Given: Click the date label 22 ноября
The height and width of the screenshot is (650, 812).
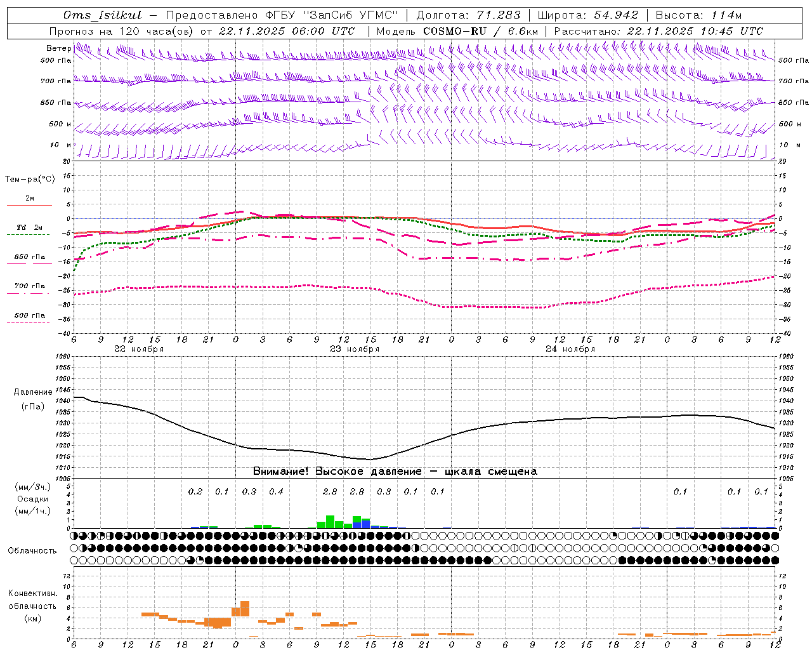Looking at the screenshot, I should (x=139, y=349).
